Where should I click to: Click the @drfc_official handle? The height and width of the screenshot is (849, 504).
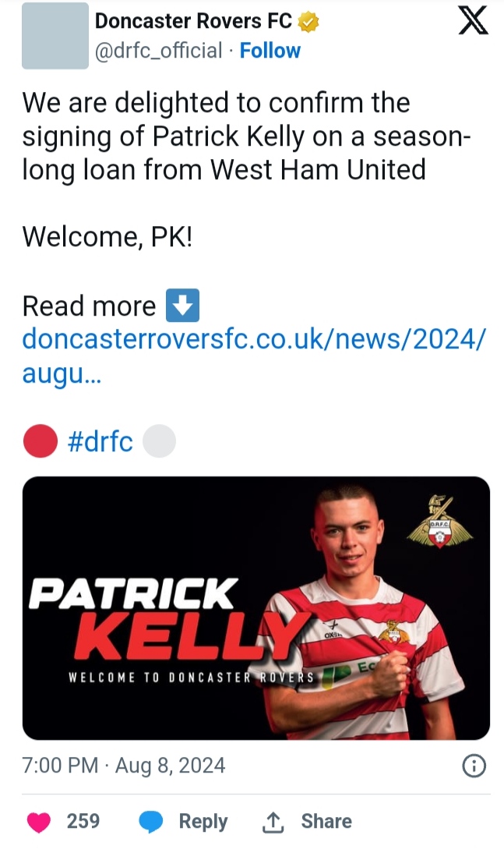[x=158, y=51]
